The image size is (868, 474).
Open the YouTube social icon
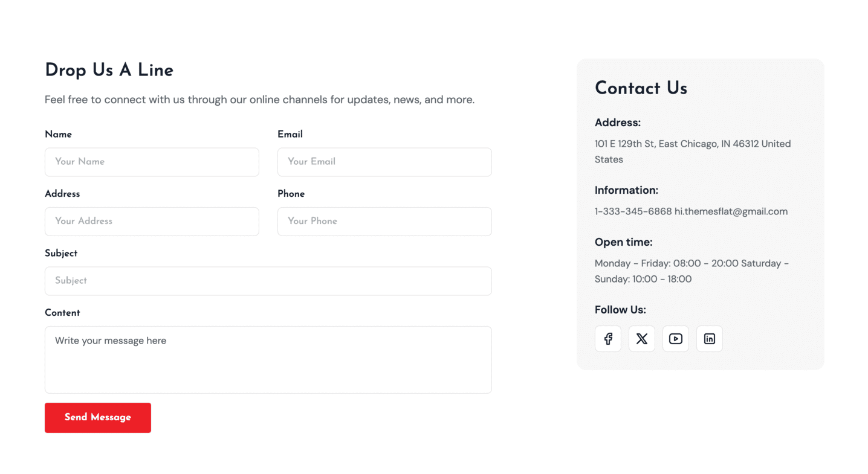pos(675,339)
